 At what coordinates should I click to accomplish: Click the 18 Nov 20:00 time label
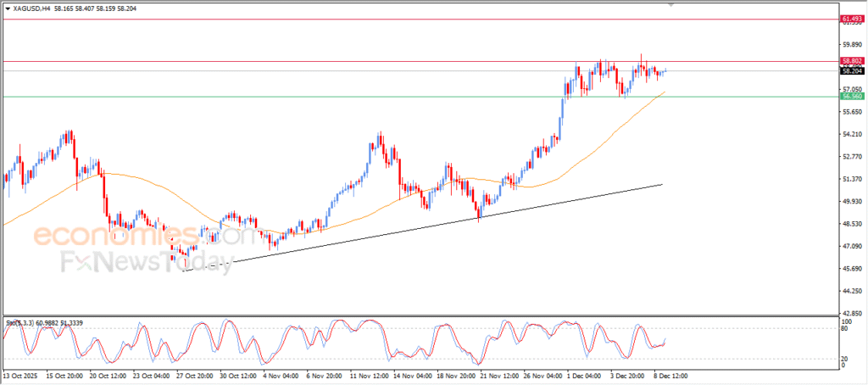coord(455,375)
